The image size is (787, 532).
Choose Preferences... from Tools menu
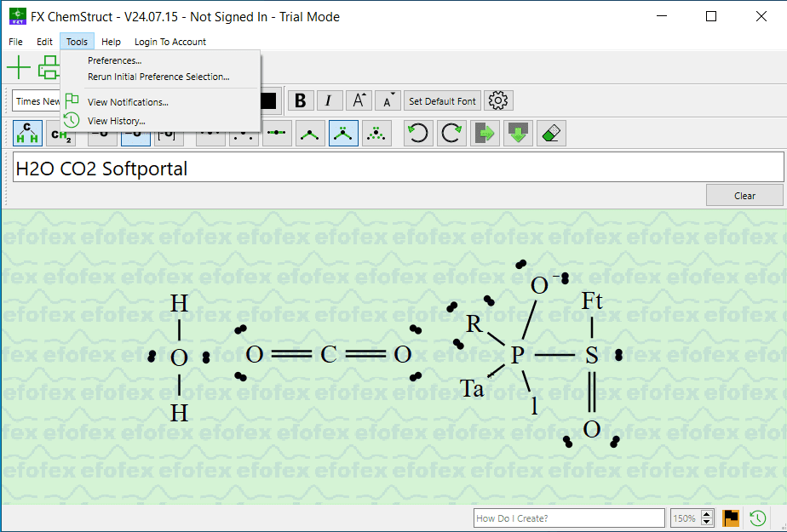pyautogui.click(x=160, y=60)
